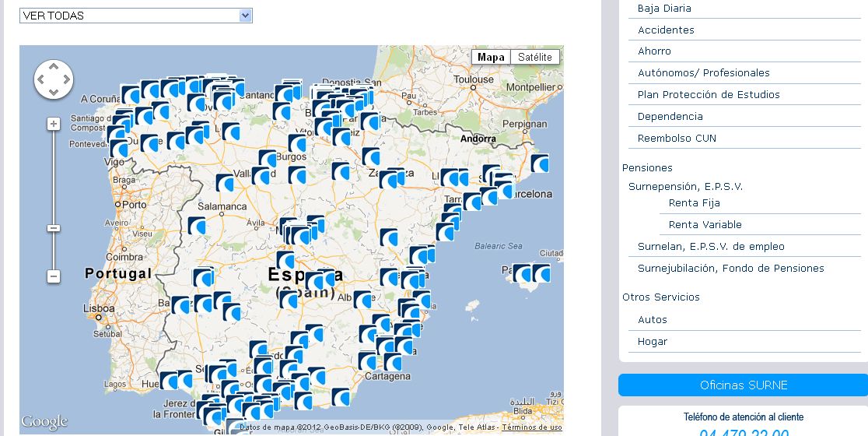This screenshot has width=868, height=436.
Task: Zoom in using the plus button
Action: point(54,124)
